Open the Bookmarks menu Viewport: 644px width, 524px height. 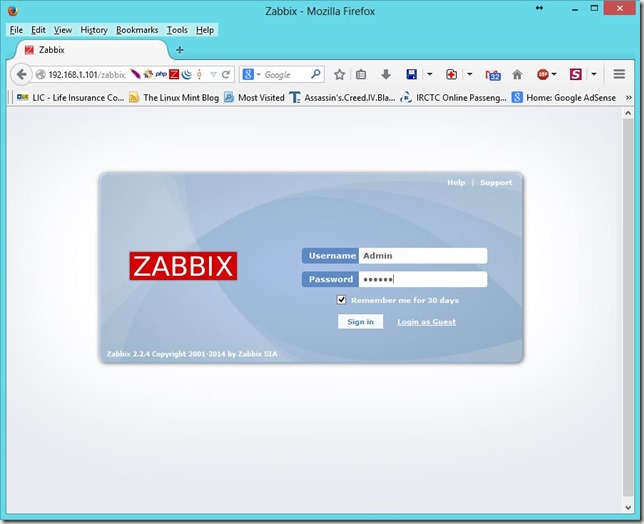click(137, 30)
